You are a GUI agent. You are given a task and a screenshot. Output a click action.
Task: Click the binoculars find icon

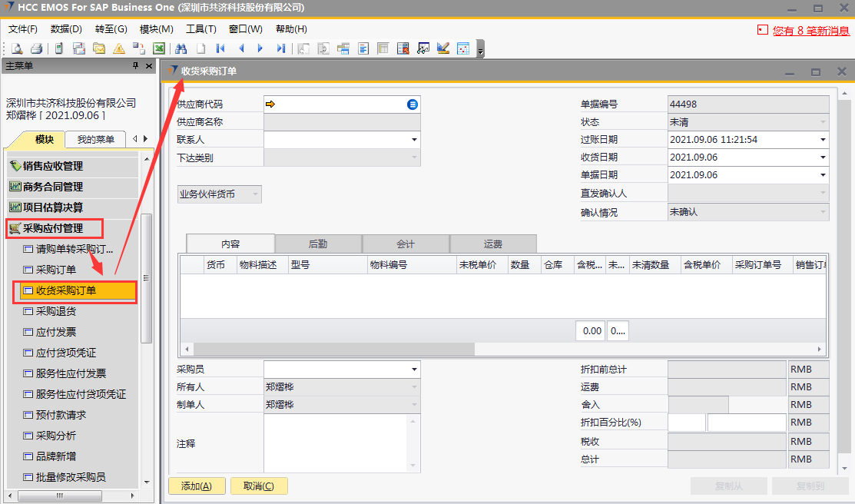coord(181,48)
